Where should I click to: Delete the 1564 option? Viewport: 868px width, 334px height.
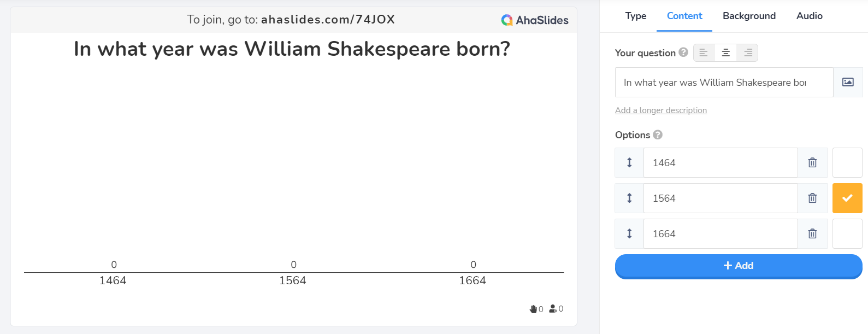click(812, 198)
